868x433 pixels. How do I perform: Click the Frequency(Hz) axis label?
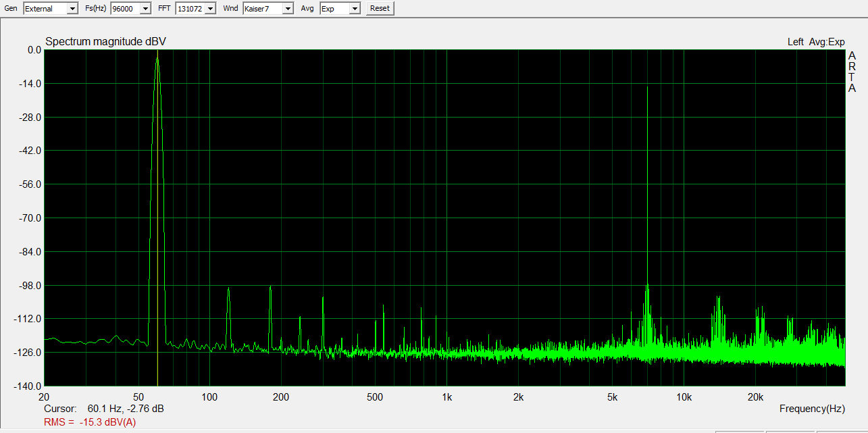(x=812, y=409)
